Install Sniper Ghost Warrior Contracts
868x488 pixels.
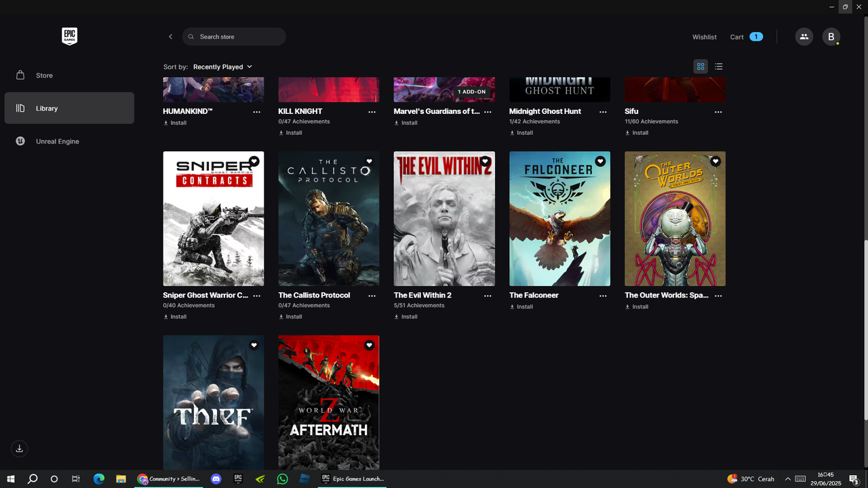tap(175, 317)
